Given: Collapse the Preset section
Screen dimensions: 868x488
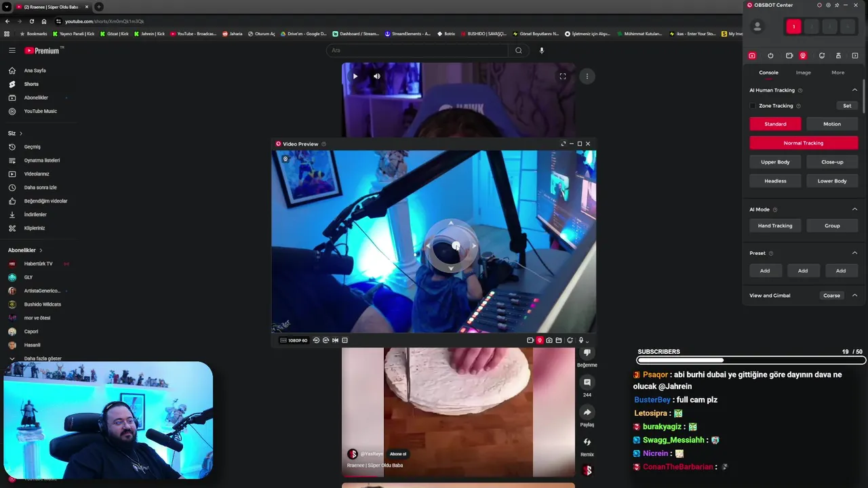Looking at the screenshot, I should tap(854, 253).
